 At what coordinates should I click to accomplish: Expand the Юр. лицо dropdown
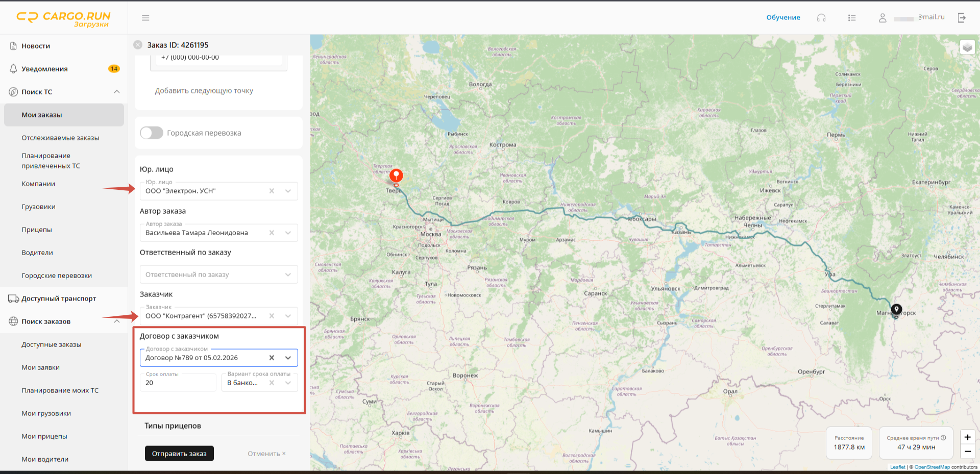(x=288, y=191)
